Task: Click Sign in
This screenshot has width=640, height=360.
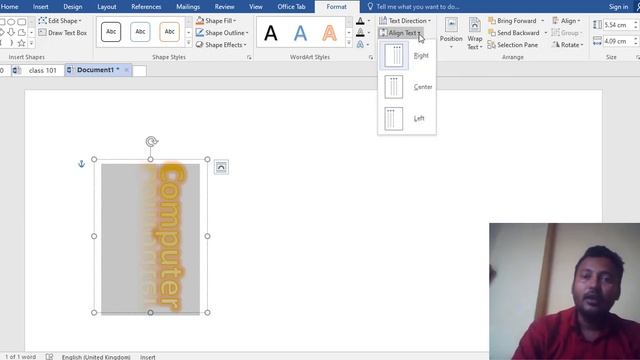Action: (618, 7)
